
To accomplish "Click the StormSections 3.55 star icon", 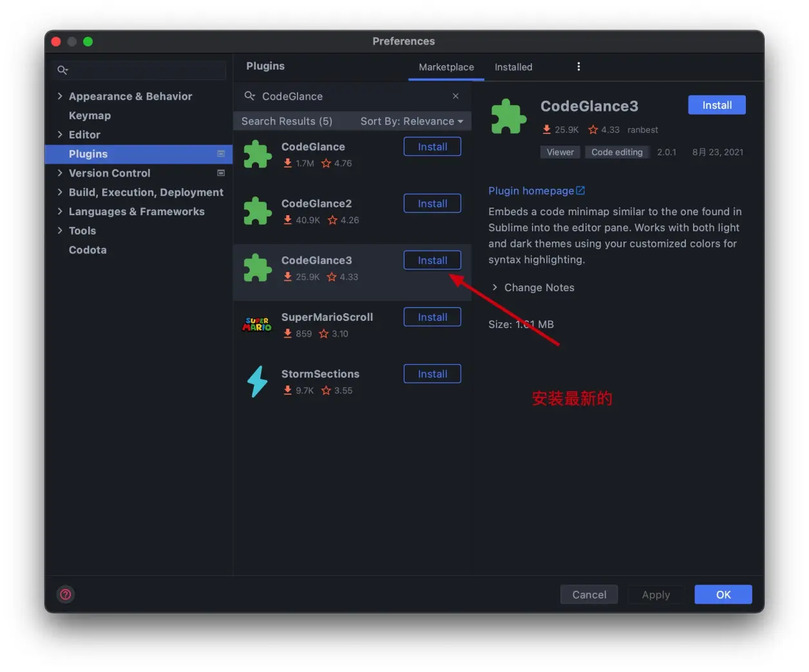I will (327, 390).
